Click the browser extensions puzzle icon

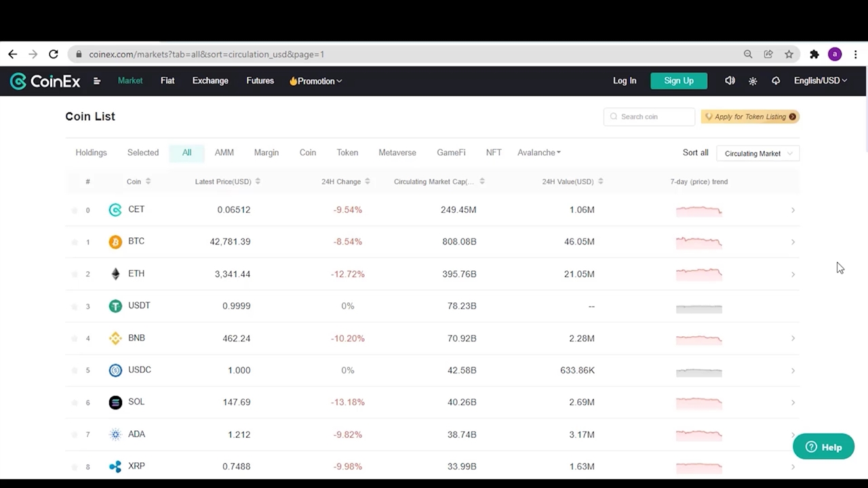[814, 54]
